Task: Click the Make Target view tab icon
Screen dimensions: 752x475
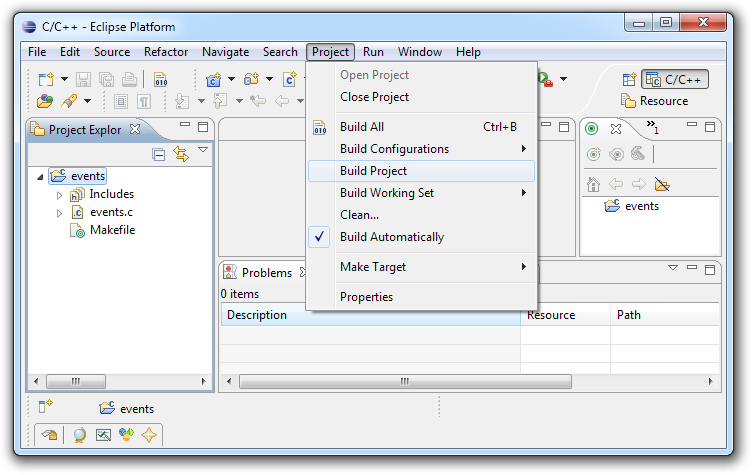Action: click(592, 129)
